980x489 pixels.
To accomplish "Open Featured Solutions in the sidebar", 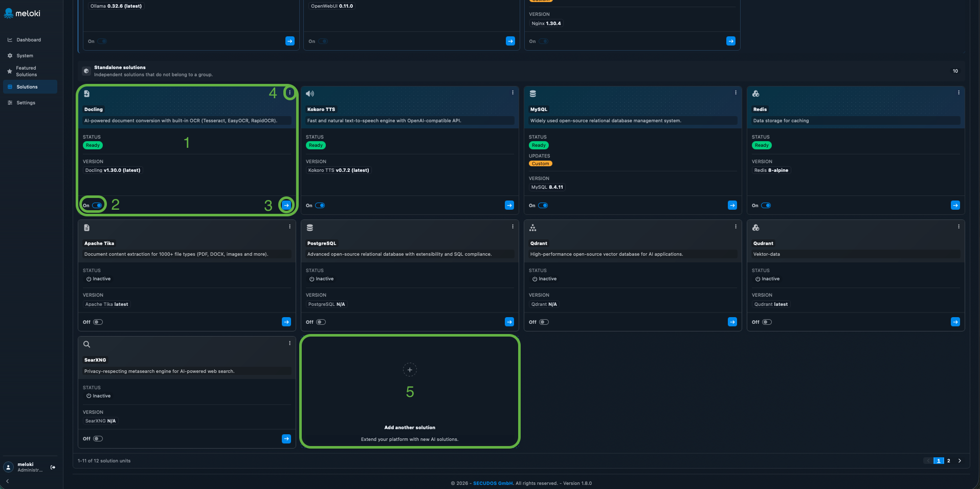I will [30, 71].
